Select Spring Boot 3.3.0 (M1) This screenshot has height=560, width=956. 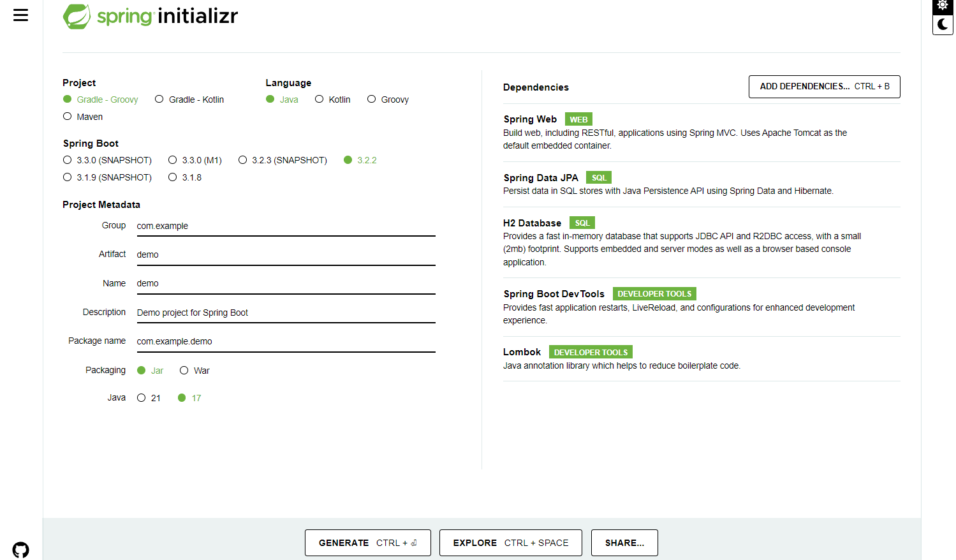[x=195, y=160]
